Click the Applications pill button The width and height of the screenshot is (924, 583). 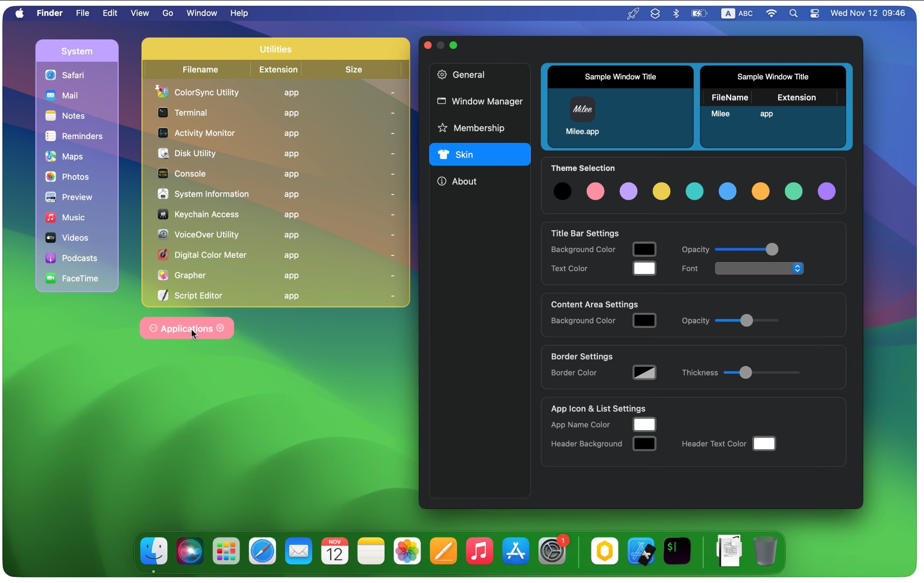click(187, 329)
